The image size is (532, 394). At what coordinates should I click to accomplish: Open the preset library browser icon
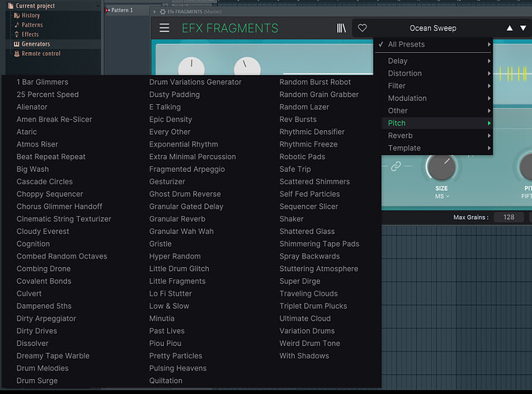tap(341, 28)
